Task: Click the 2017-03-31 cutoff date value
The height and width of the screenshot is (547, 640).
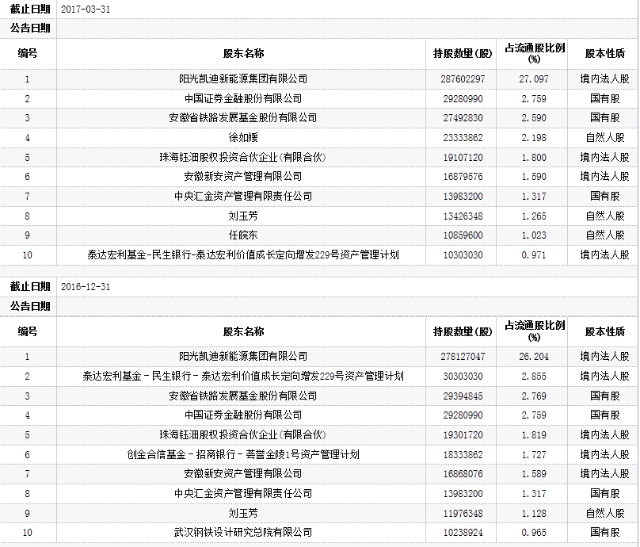Action: 86,9
